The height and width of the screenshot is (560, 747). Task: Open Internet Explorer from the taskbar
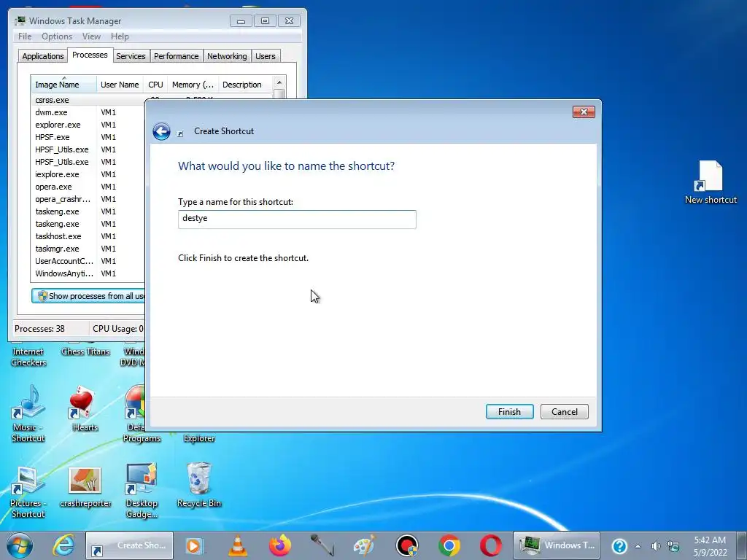point(63,545)
